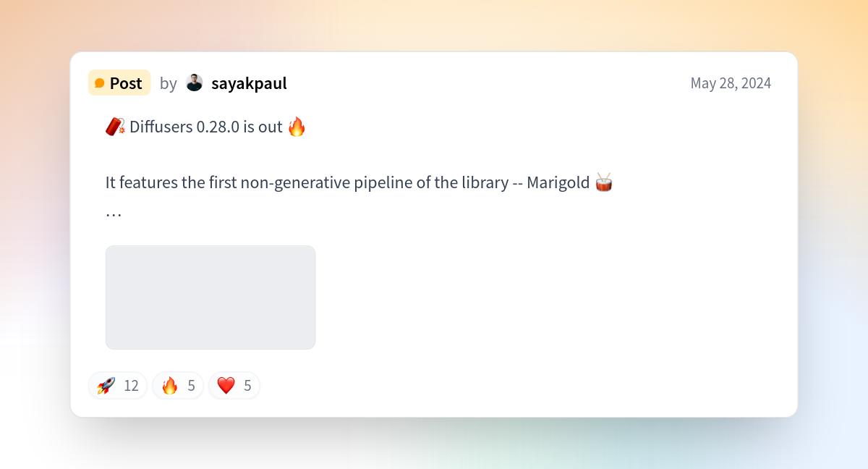868x469 pixels.
Task: Open the gray image placeholder thumbnail
Action: coord(210,297)
